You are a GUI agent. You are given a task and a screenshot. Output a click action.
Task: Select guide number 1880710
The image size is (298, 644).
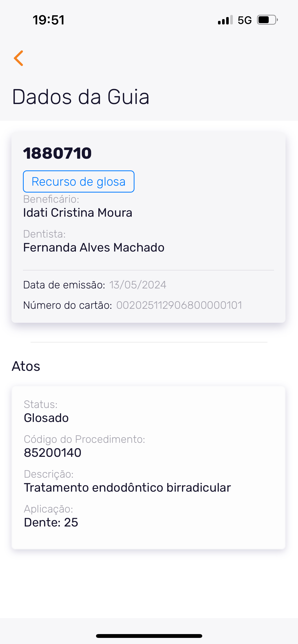click(x=57, y=153)
